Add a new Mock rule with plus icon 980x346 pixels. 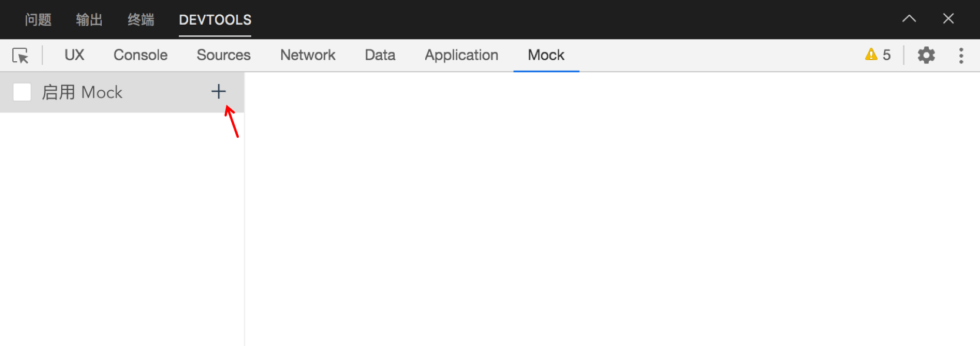click(218, 91)
